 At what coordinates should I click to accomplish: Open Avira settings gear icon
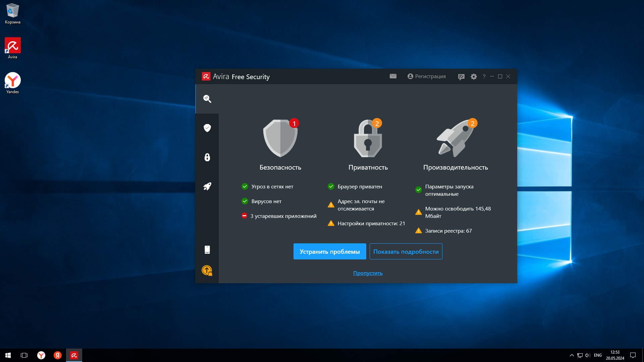[474, 77]
